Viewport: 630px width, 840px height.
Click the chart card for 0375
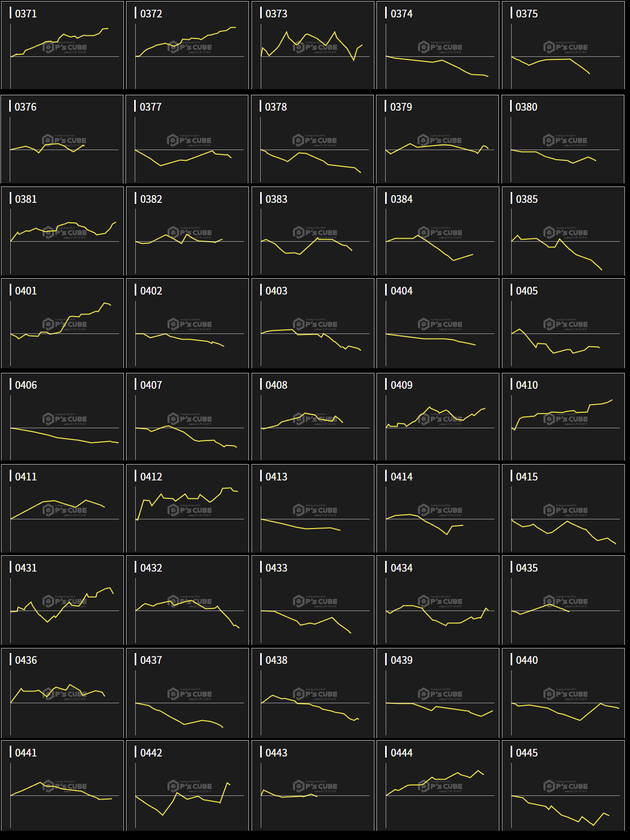(x=563, y=45)
